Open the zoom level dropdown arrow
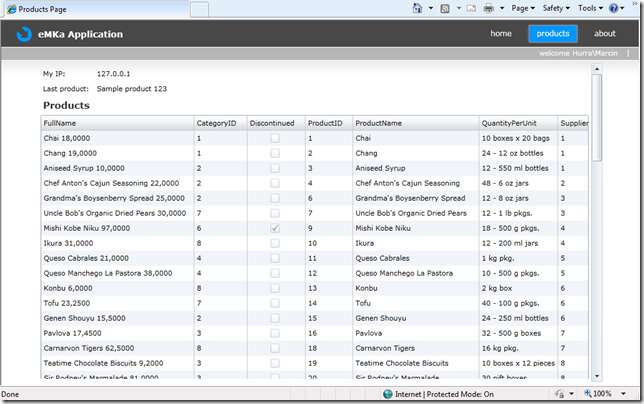The width and height of the screenshot is (644, 404). 623,394
